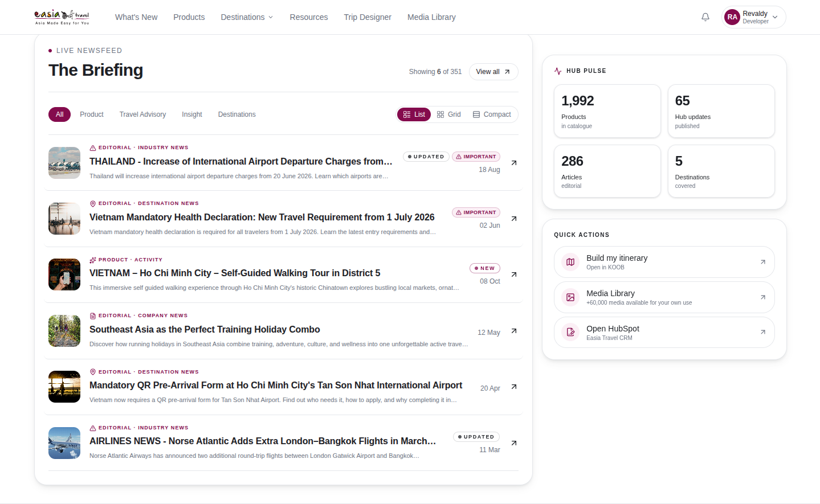
Task: Click the Open HubSpot edit icon
Action: tap(570, 332)
